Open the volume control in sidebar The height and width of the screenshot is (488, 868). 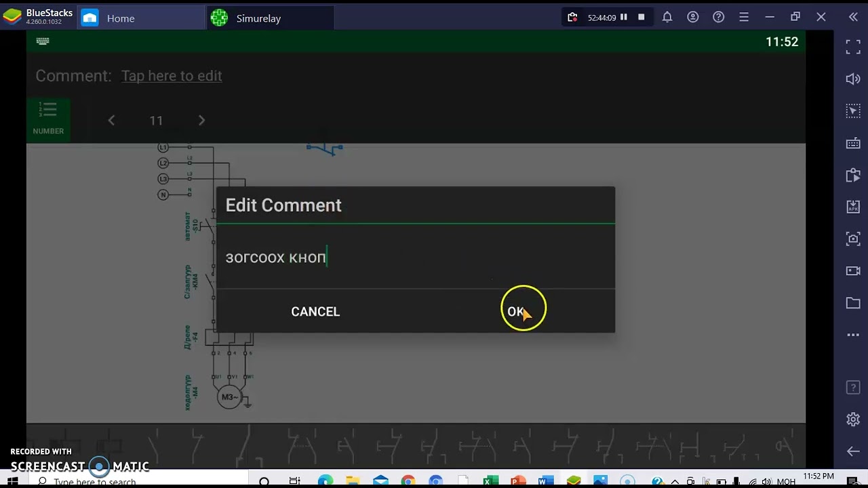[x=853, y=79]
